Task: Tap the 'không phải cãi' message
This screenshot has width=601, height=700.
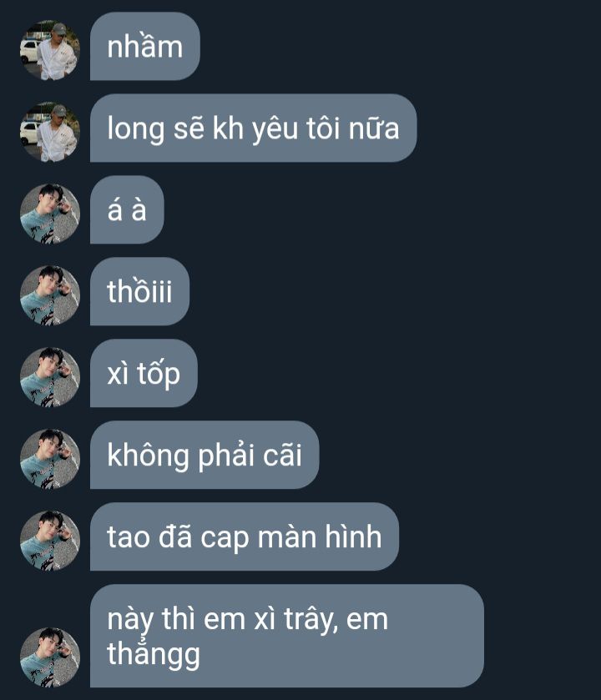Action: point(205,455)
